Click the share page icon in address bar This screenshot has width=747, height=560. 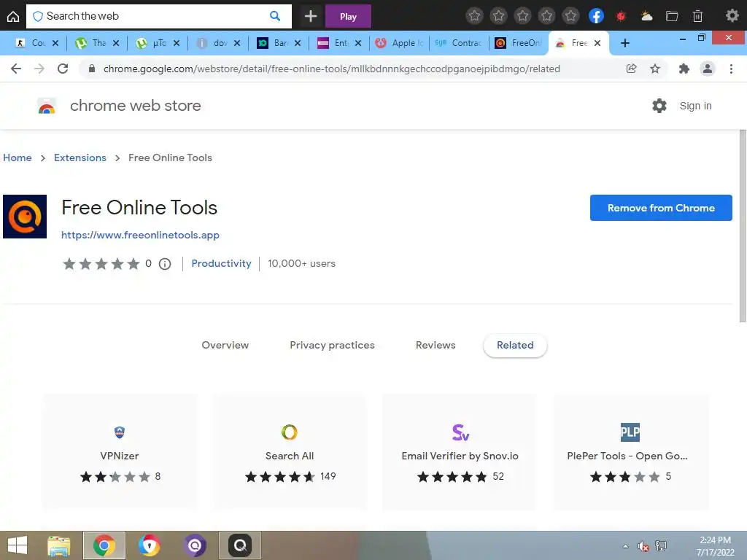pyautogui.click(x=631, y=69)
